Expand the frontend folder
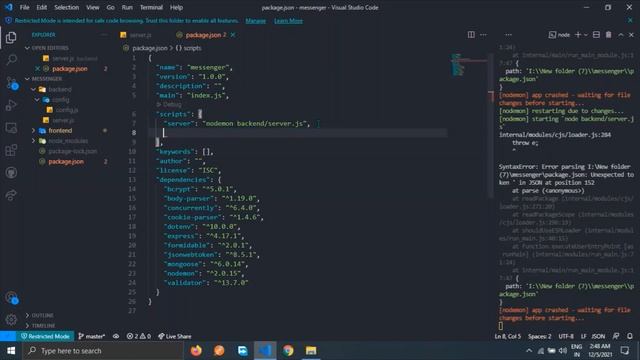The height and width of the screenshot is (360, 640). pos(33,131)
